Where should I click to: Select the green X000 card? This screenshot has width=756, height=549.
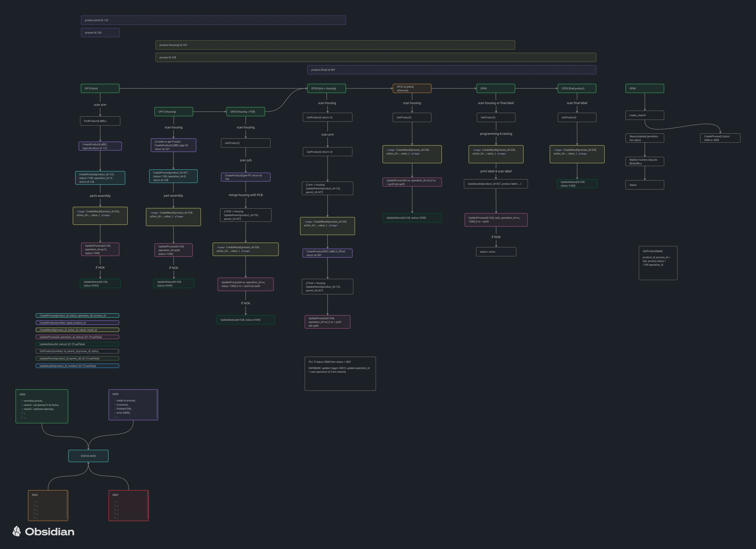pos(42,406)
